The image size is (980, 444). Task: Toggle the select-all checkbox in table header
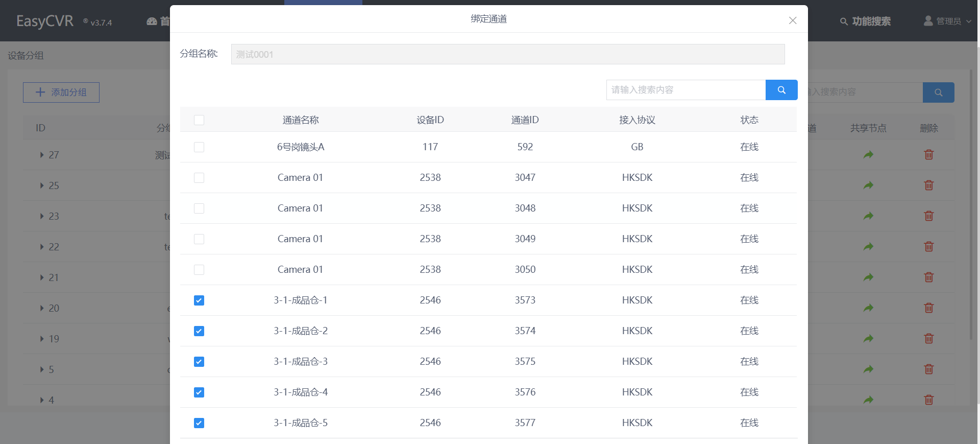[x=199, y=120]
